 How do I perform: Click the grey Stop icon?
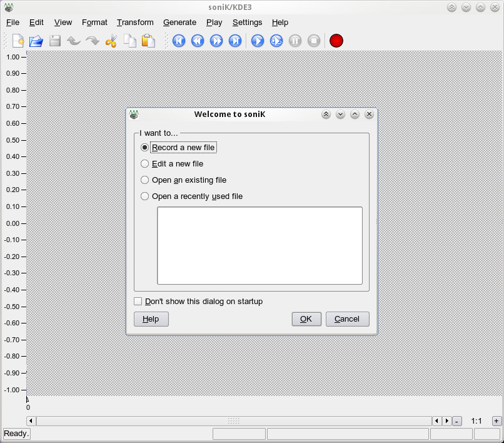click(x=314, y=41)
